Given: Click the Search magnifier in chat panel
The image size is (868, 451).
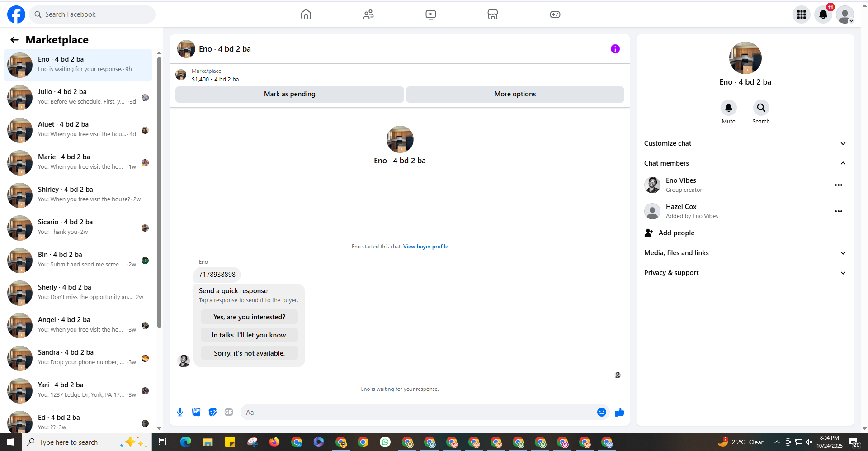Looking at the screenshot, I should (x=761, y=108).
